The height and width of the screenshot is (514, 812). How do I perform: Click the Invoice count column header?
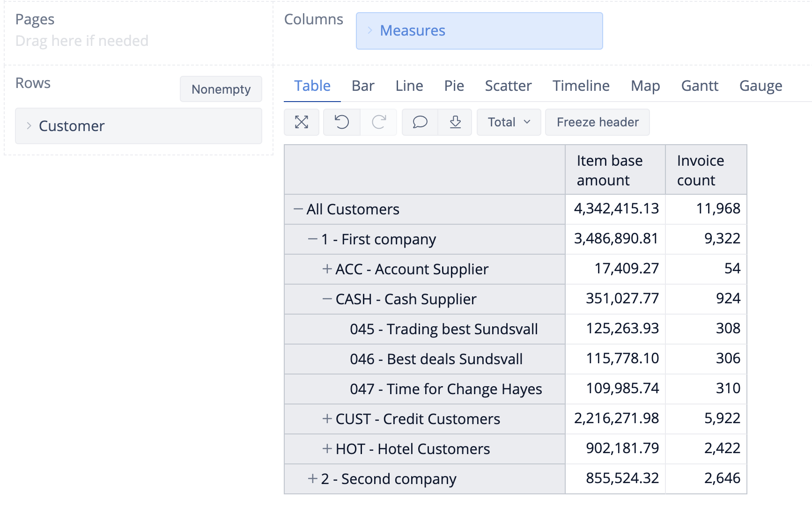click(x=700, y=170)
